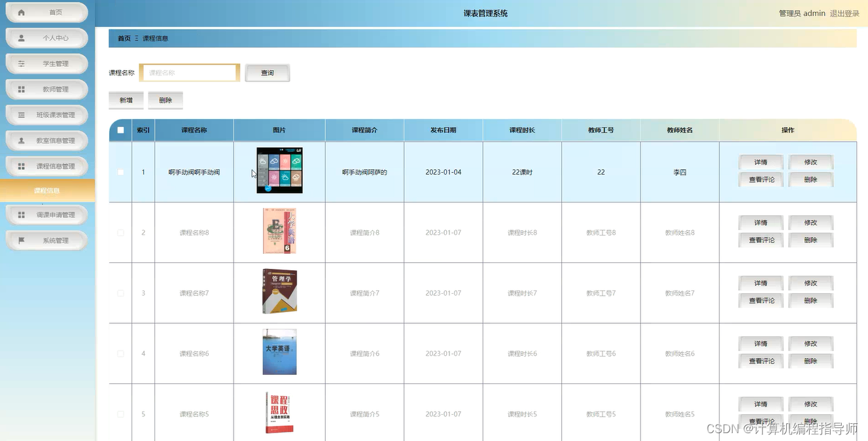
Task: Click the 删除 button above the table
Action: click(165, 100)
